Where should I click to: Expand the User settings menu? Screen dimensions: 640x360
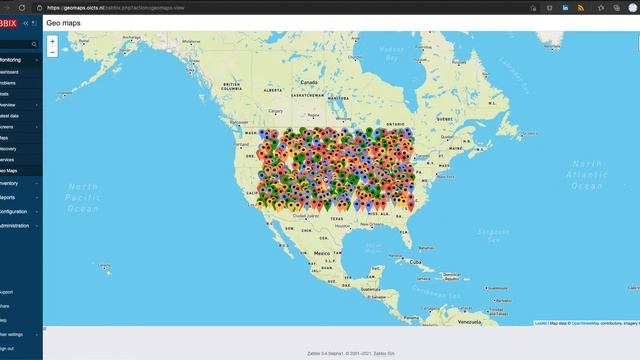tap(20, 335)
